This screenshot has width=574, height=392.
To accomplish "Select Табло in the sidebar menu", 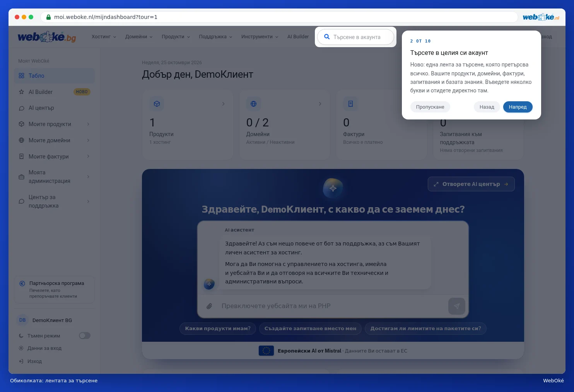I will click(x=54, y=76).
